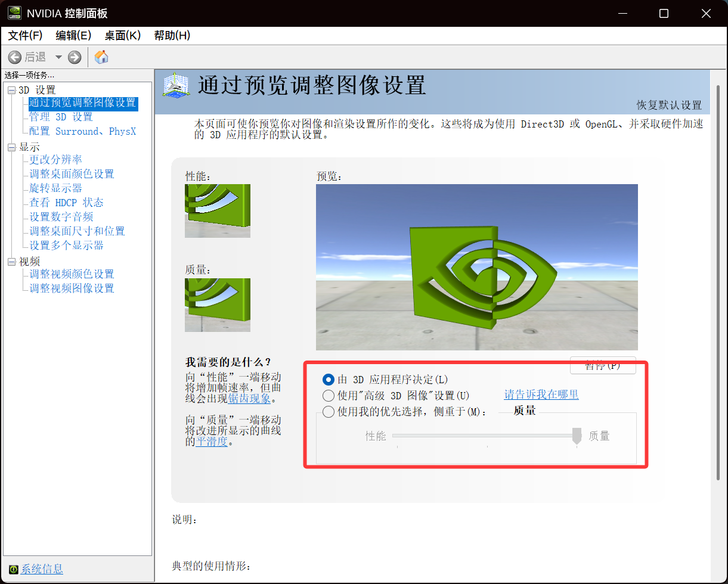Click the 质量 preview thumbnail image

point(218,305)
